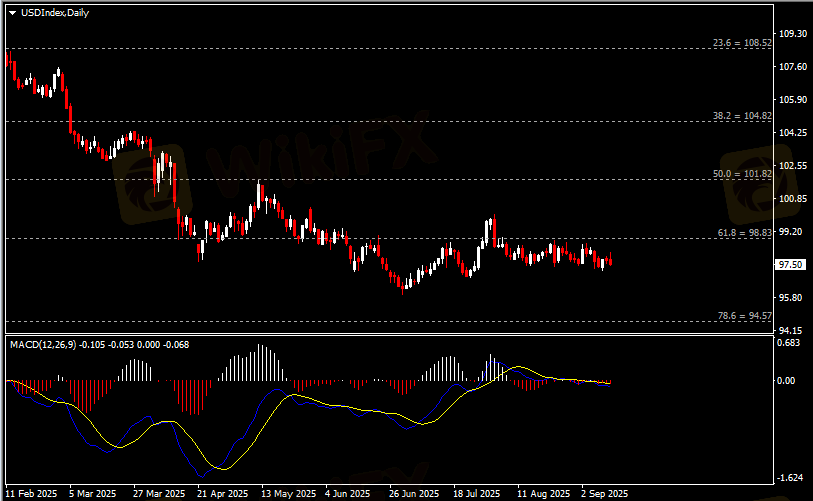Select the 50.0 = 101.82 Fibonacci label
813x501 pixels.
[742, 174]
